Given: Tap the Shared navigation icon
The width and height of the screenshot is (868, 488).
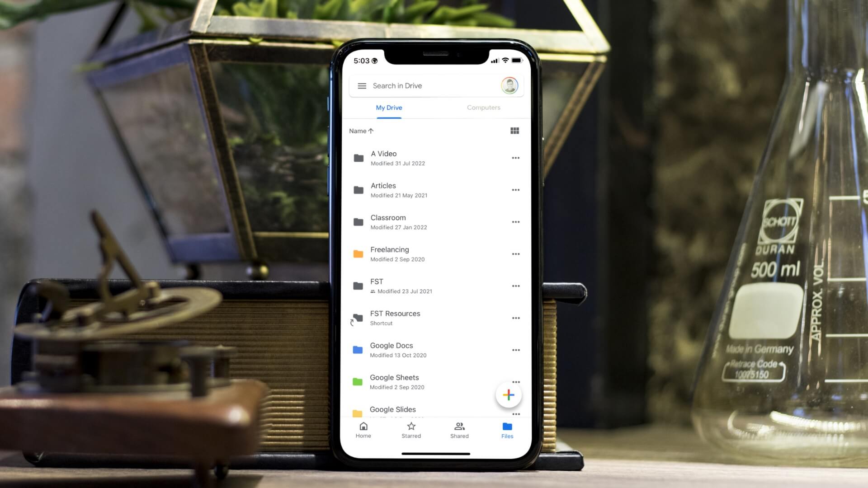Looking at the screenshot, I should coord(459,430).
